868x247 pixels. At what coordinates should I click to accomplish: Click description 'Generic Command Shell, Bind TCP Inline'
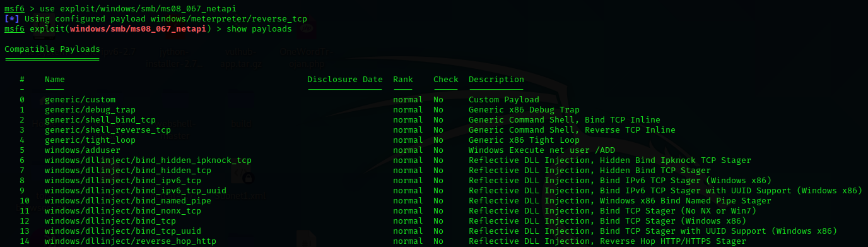(x=564, y=120)
